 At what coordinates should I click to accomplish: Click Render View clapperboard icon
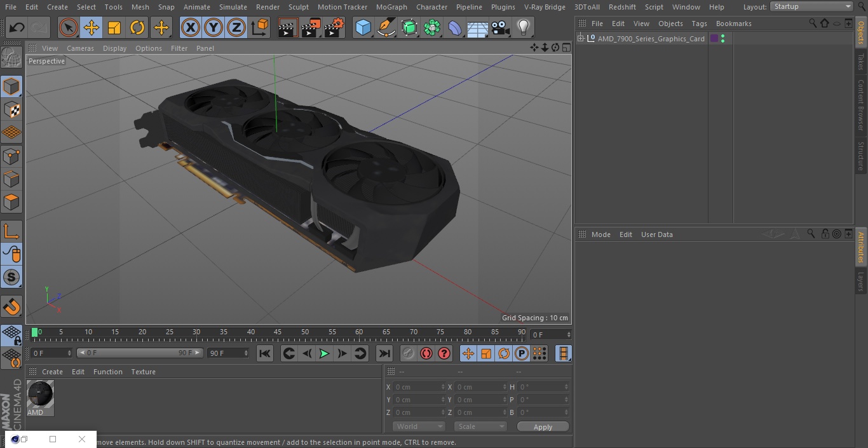tap(288, 27)
